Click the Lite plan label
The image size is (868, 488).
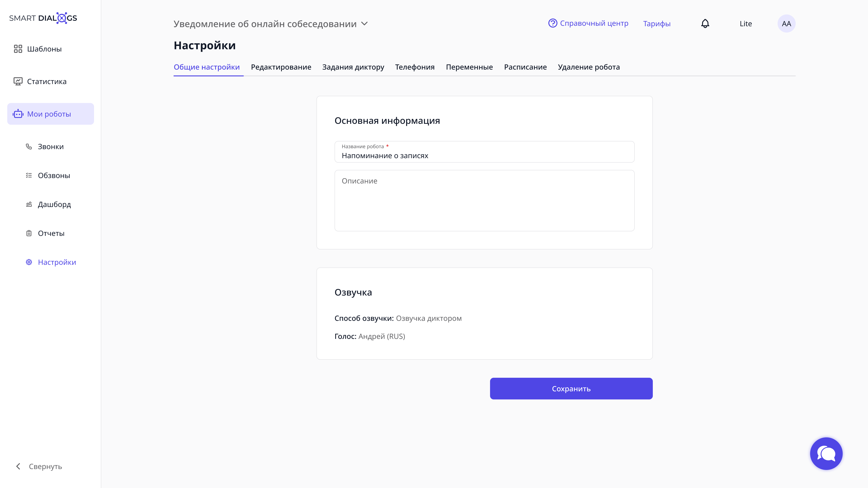pyautogui.click(x=746, y=24)
